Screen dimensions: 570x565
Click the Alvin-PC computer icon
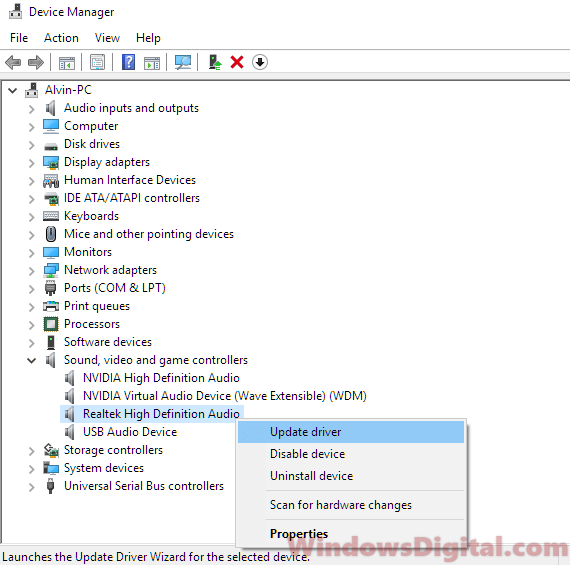coord(32,90)
